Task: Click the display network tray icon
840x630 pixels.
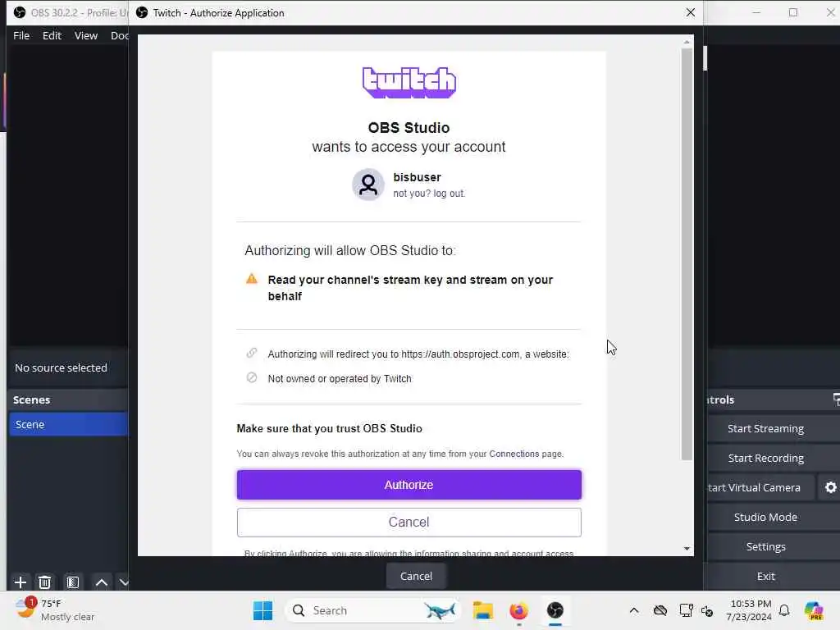Action: [686, 610]
